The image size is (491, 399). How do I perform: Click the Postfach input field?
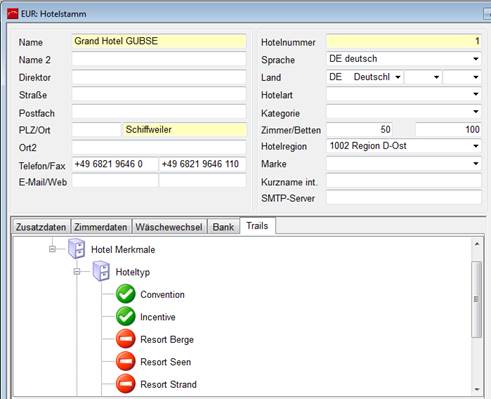tap(159, 112)
